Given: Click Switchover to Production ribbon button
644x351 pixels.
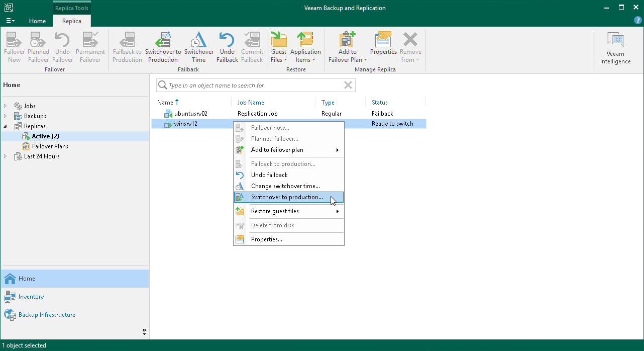Looking at the screenshot, I should (x=163, y=47).
